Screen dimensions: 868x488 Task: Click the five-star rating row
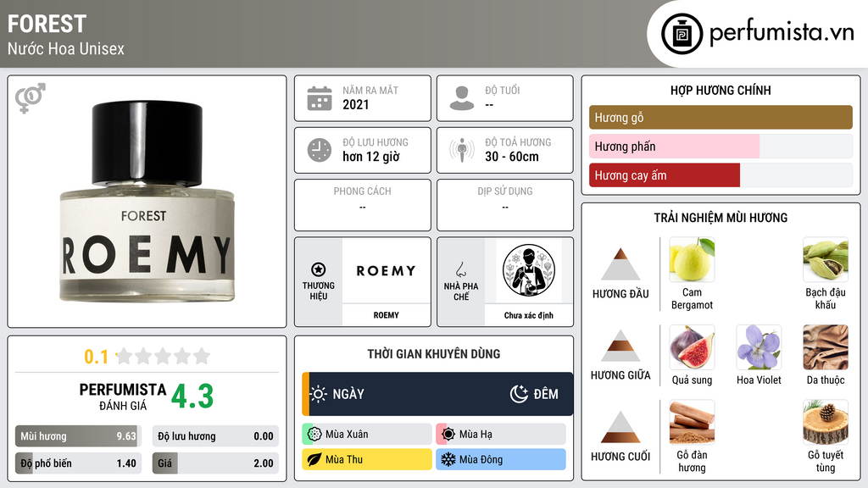(164, 356)
